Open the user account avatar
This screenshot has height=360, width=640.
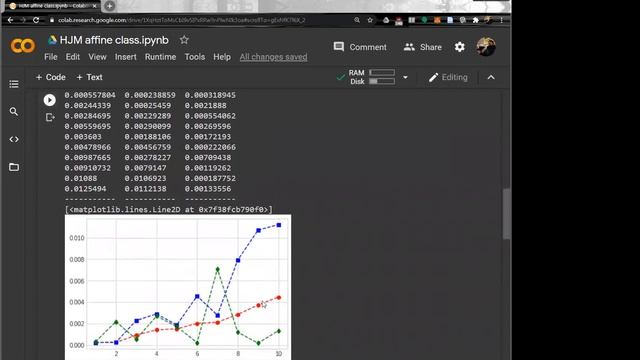click(486, 47)
